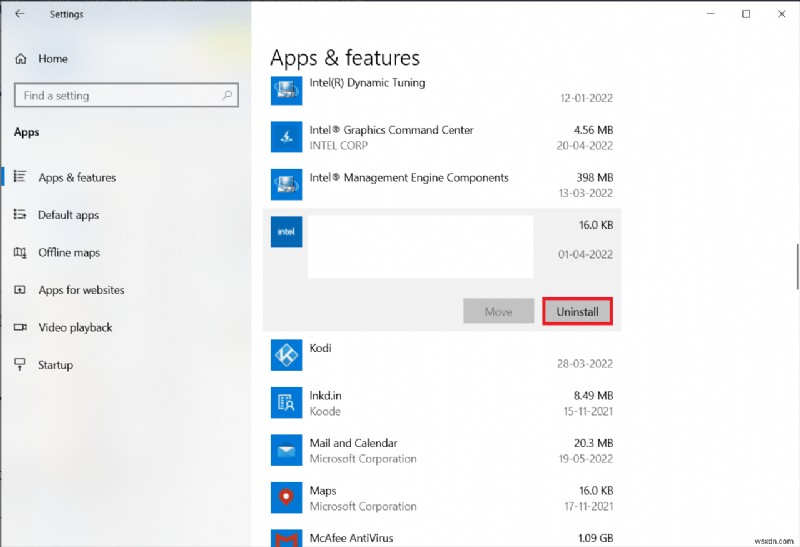Select Apps & features in sidebar
The image size is (800, 547).
pyautogui.click(x=77, y=178)
